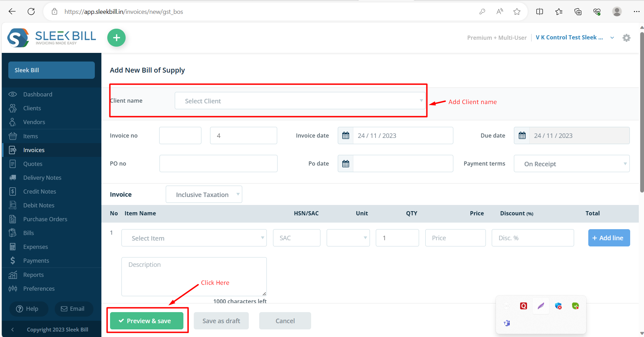The image size is (644, 337).
Task: Click the Add line button
Action: point(609,238)
